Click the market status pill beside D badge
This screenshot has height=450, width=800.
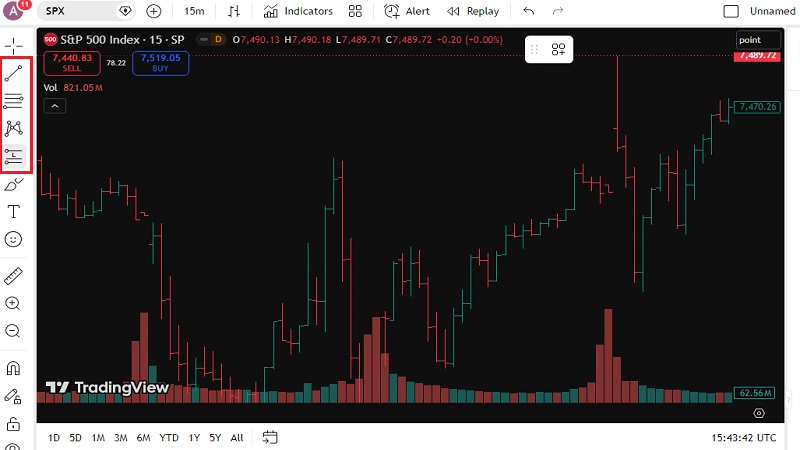(x=204, y=39)
